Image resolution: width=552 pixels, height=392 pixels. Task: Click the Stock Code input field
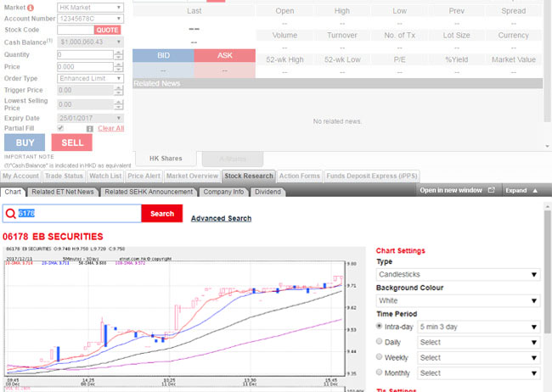point(76,30)
